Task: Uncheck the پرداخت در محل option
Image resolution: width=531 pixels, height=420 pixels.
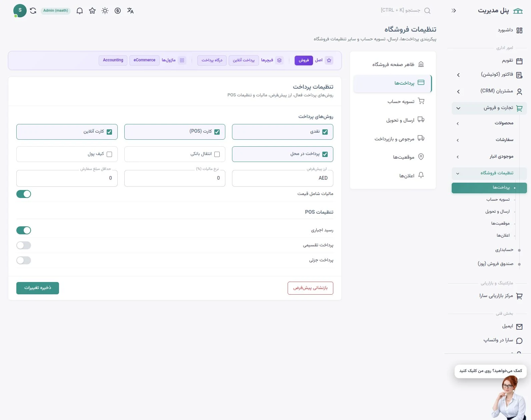Action: 325,154
